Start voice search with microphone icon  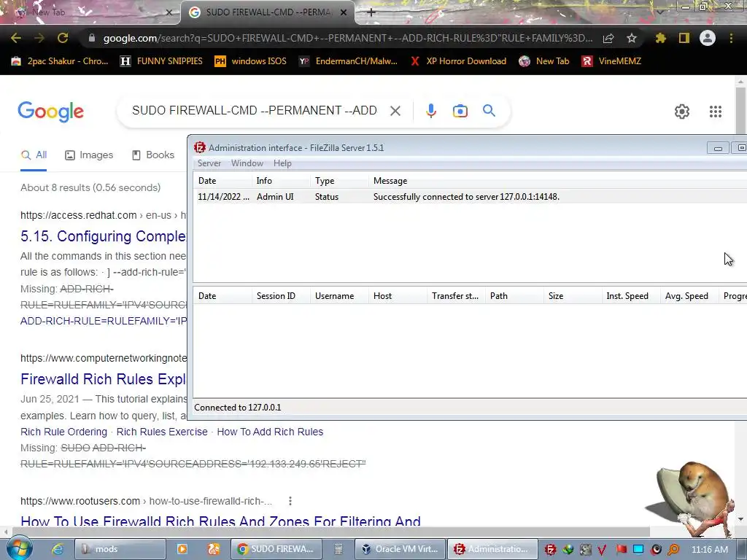(430, 111)
